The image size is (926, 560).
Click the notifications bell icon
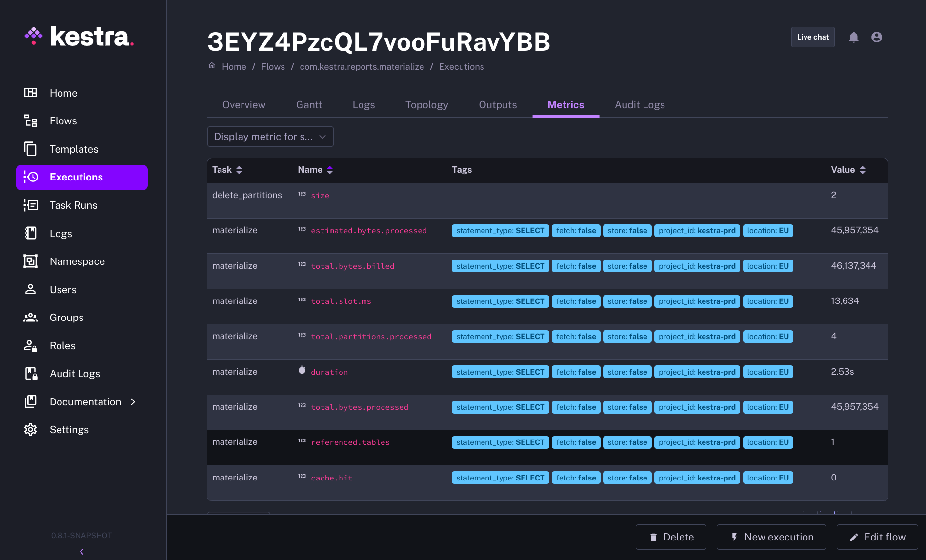point(853,38)
